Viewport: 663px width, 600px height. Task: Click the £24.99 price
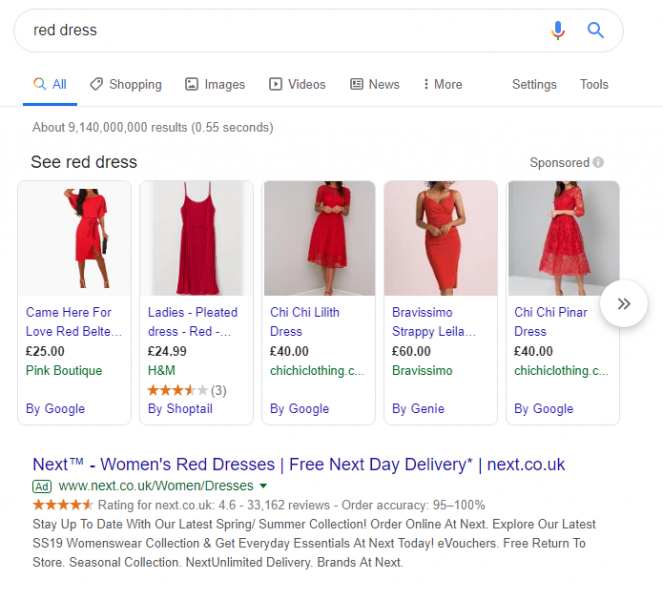167,351
